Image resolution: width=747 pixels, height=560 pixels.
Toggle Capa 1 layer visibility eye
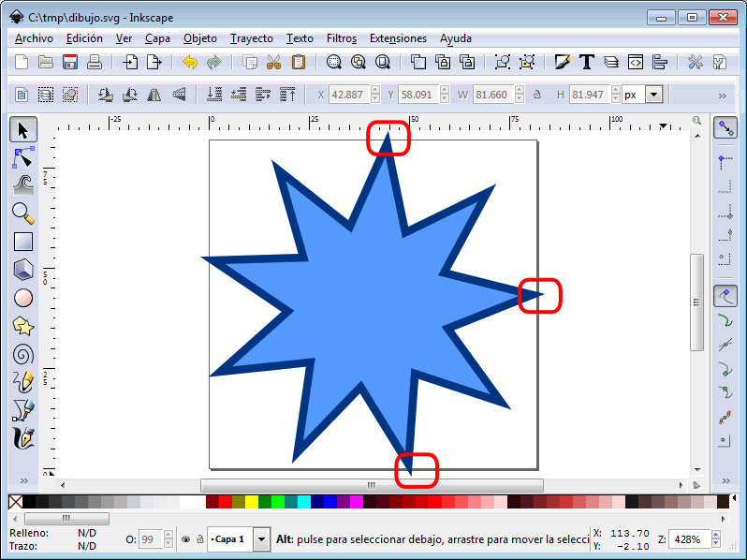coord(186,539)
